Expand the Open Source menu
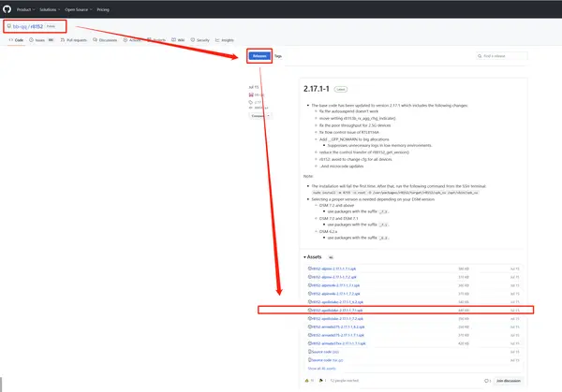This screenshot has width=562, height=392. [78, 9]
